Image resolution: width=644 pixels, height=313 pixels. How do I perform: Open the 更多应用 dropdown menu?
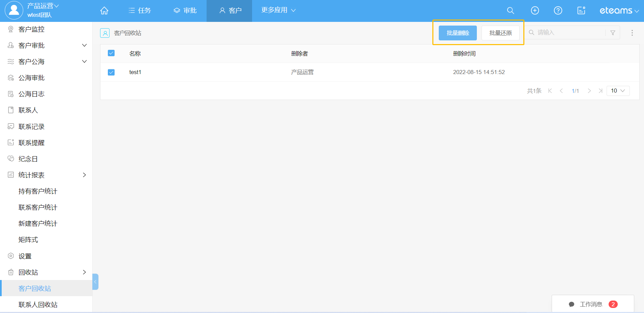tap(278, 10)
